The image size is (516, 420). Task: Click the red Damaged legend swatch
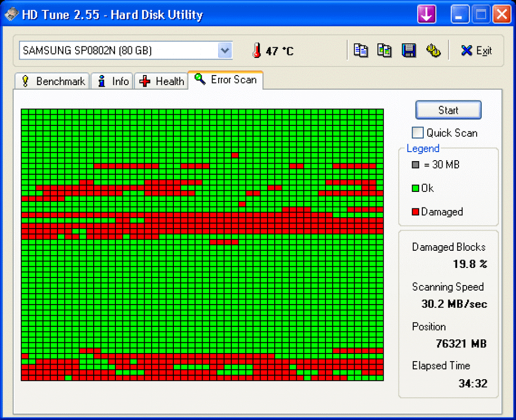coord(415,212)
